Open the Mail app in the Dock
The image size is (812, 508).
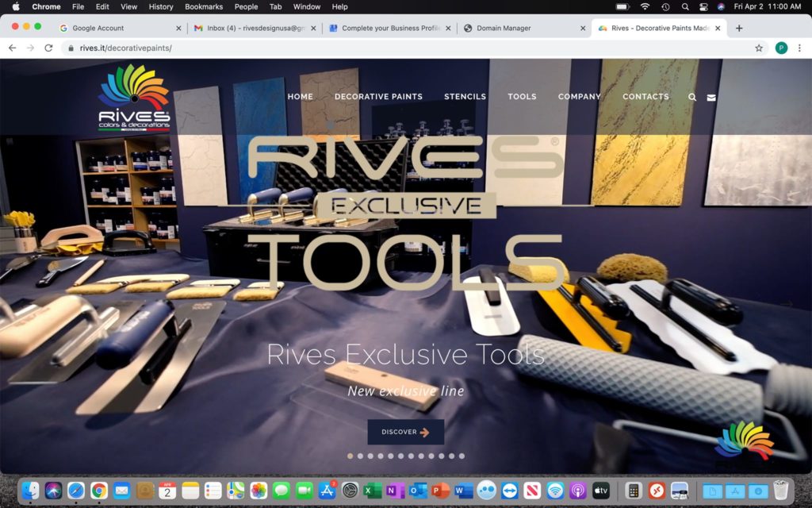pyautogui.click(x=121, y=490)
